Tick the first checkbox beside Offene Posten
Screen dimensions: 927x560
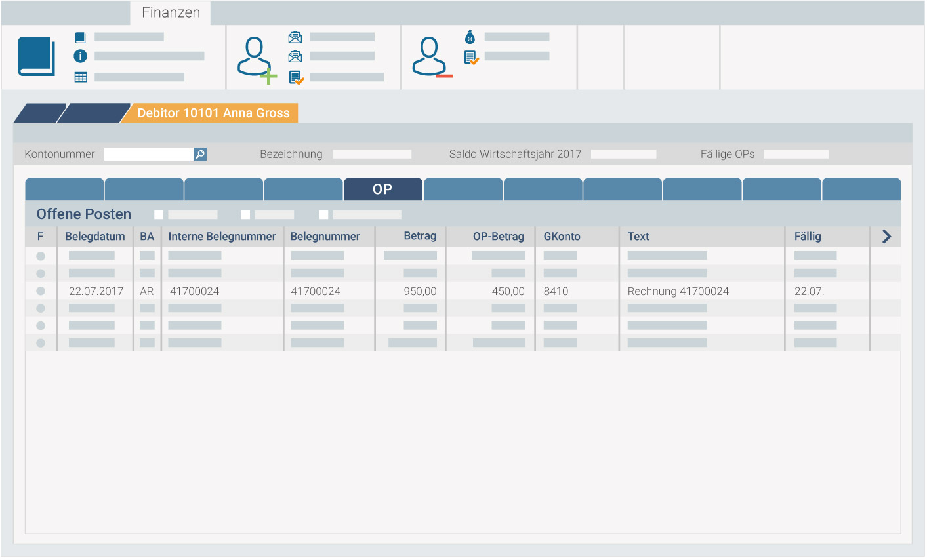[x=159, y=214]
